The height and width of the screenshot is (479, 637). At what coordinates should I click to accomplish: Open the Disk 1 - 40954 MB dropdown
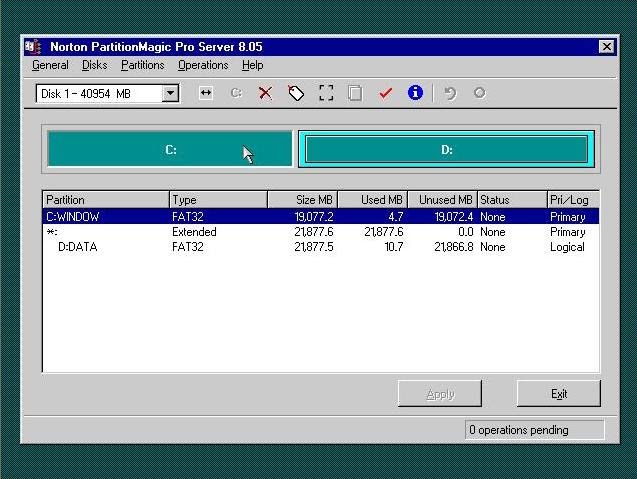[170, 93]
